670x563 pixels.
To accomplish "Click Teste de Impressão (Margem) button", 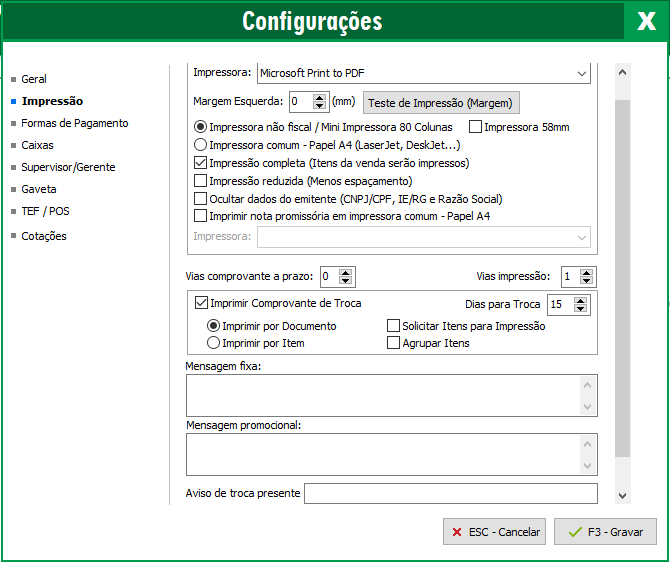I will (441, 103).
